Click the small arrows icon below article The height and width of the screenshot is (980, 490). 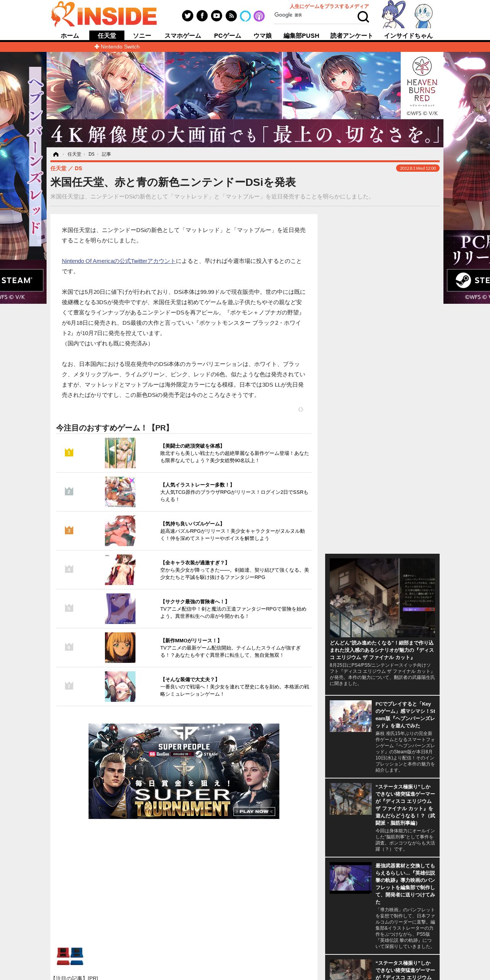(301, 409)
